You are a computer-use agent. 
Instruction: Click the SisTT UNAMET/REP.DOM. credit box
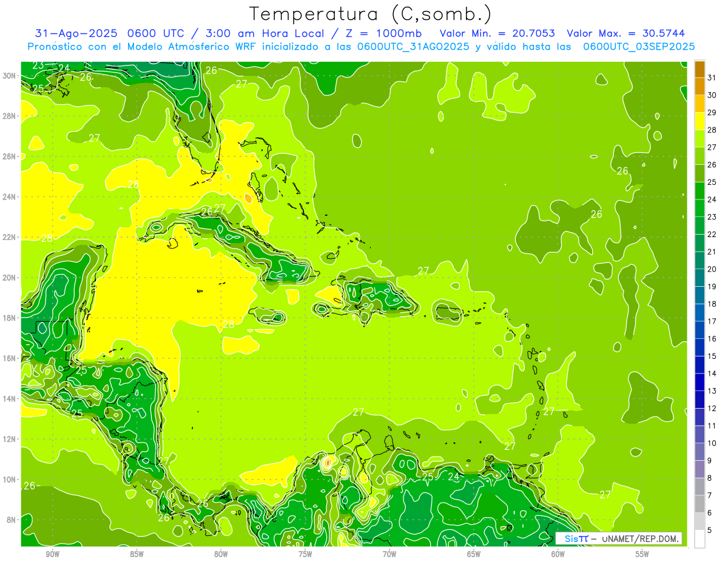coord(618,538)
